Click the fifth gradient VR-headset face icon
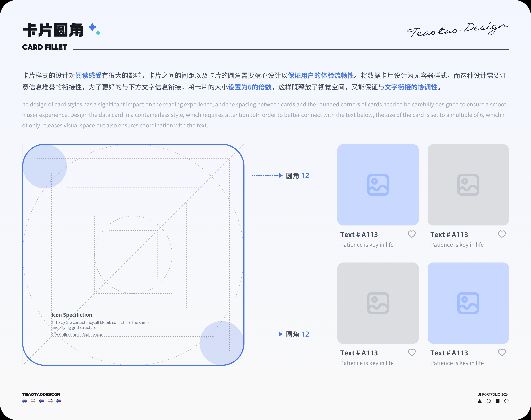Image resolution: width=531 pixels, height=420 pixels. tap(59, 401)
